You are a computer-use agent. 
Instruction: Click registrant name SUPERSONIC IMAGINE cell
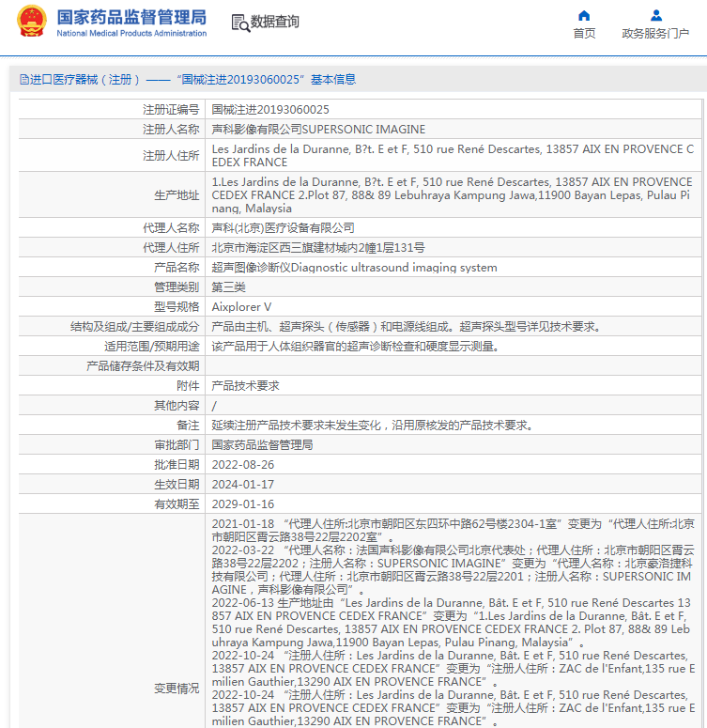point(318,129)
